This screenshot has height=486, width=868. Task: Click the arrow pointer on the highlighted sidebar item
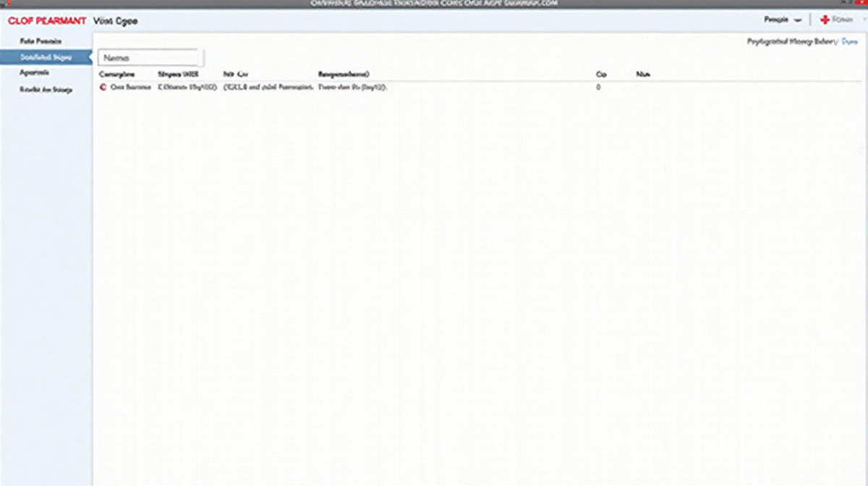pyautogui.click(x=89, y=57)
